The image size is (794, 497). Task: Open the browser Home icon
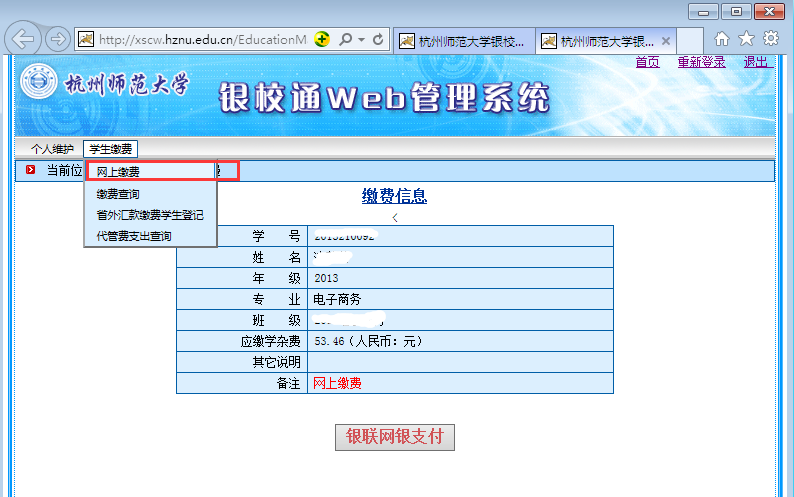coord(722,39)
